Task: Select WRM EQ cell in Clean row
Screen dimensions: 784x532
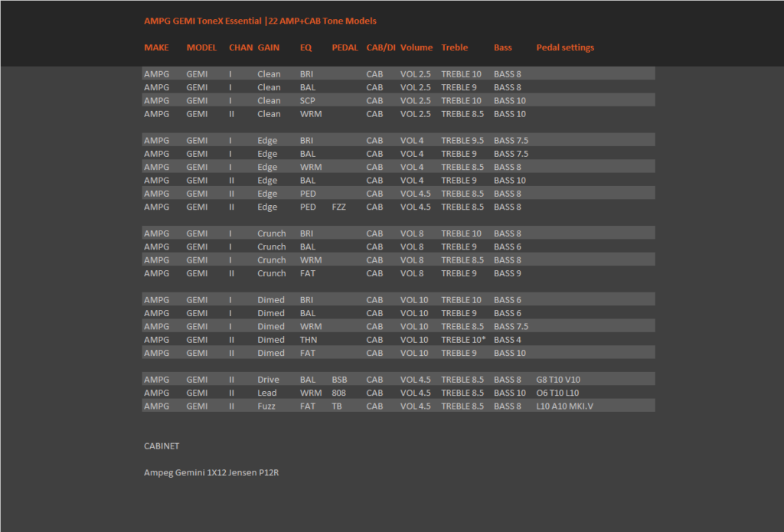Action: coord(311,114)
